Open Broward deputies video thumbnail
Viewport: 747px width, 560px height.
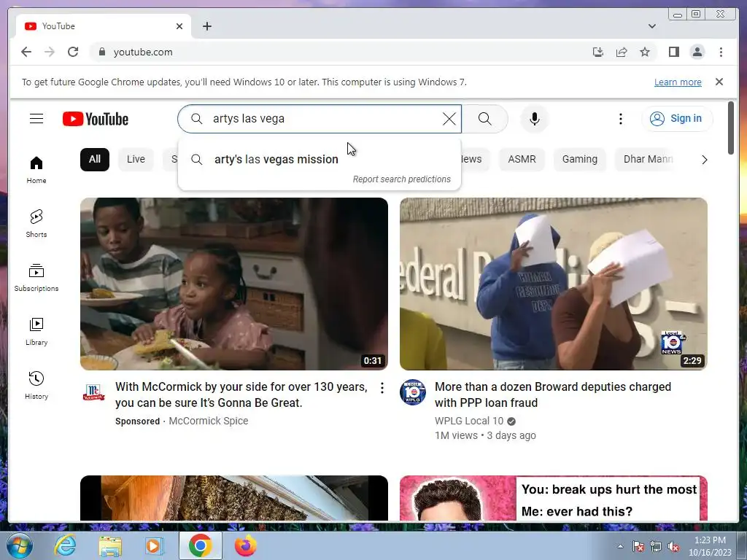(554, 284)
